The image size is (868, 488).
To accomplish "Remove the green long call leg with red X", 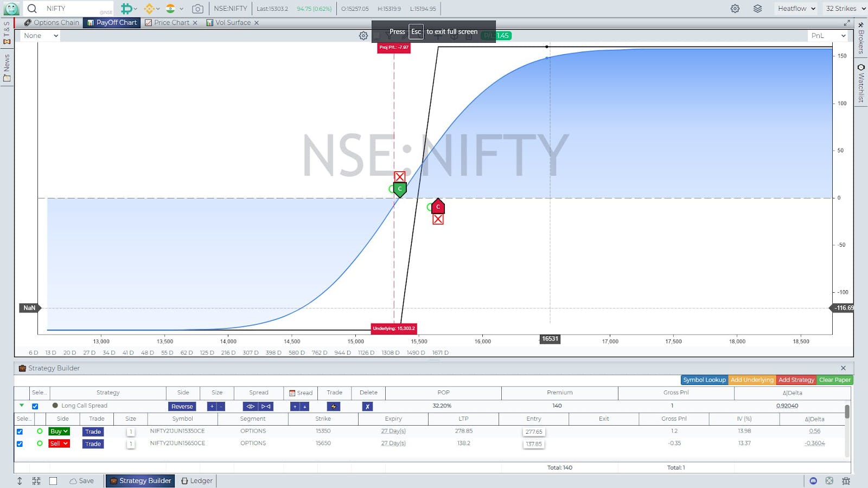I will pyautogui.click(x=400, y=177).
